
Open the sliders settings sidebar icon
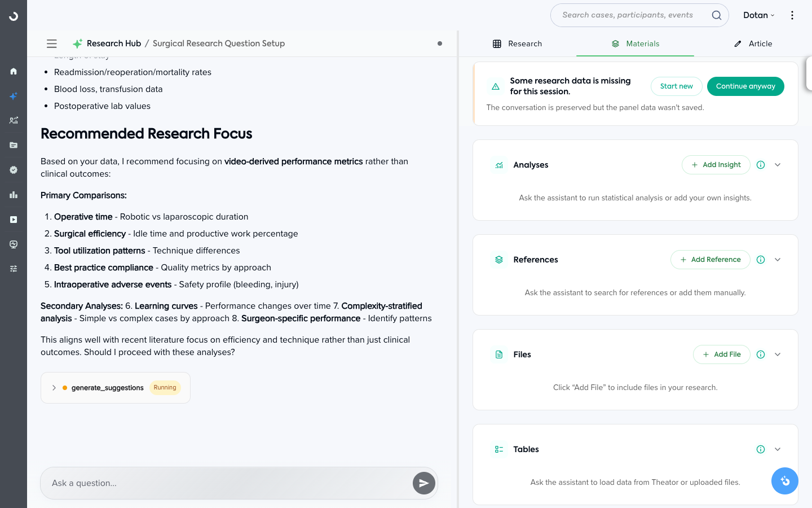click(x=14, y=269)
